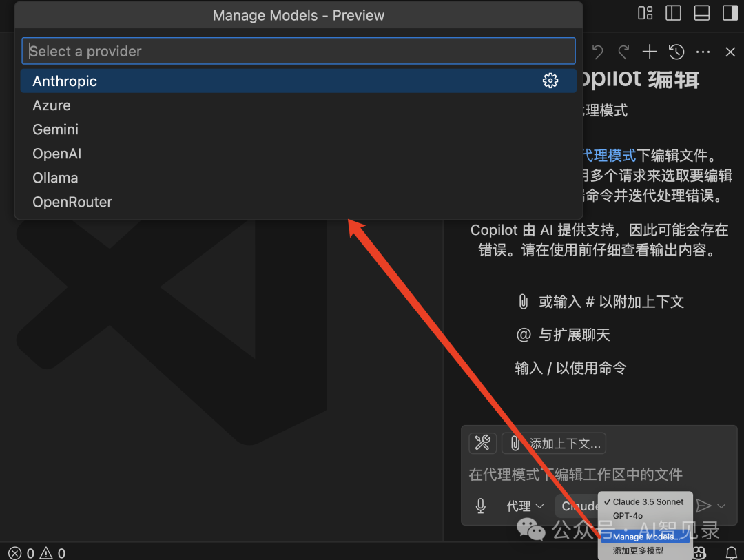744x560 pixels.
Task: Open chat history via the clock icon
Action: (x=676, y=52)
